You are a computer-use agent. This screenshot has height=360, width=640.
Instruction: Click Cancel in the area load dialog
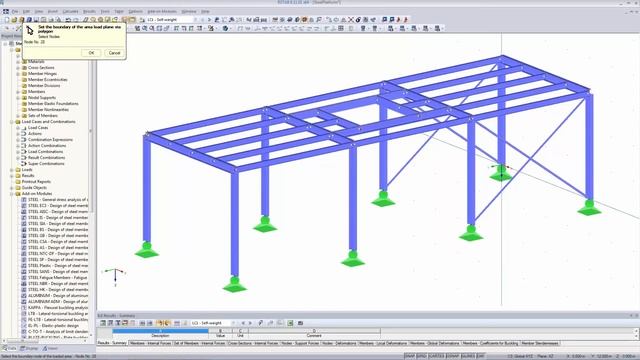[114, 53]
